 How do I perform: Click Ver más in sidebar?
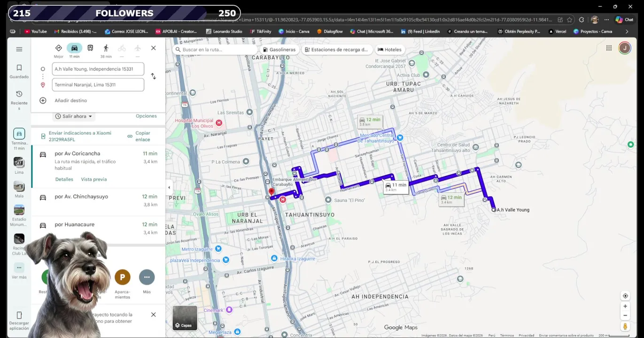[19, 271]
